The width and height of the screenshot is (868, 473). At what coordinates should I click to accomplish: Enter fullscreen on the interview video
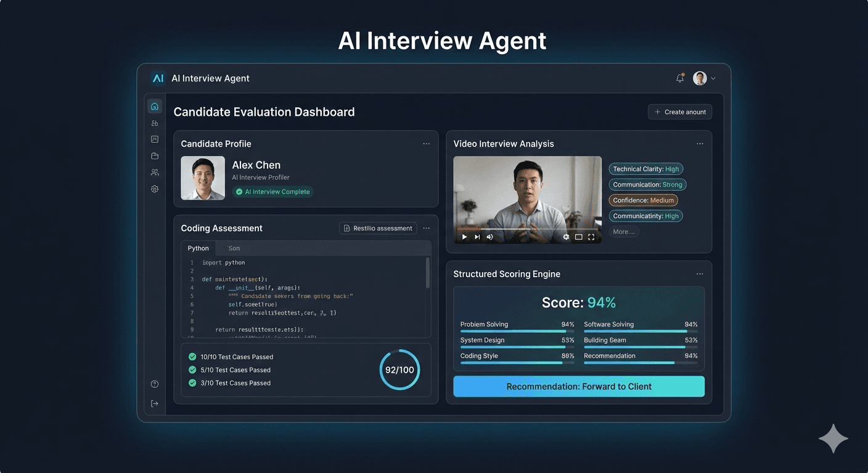pos(591,236)
